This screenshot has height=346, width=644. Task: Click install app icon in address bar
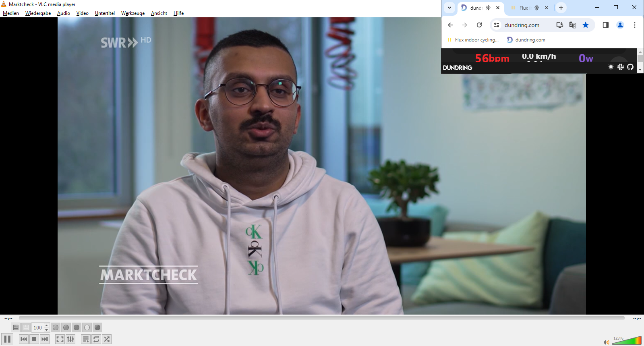(559, 25)
